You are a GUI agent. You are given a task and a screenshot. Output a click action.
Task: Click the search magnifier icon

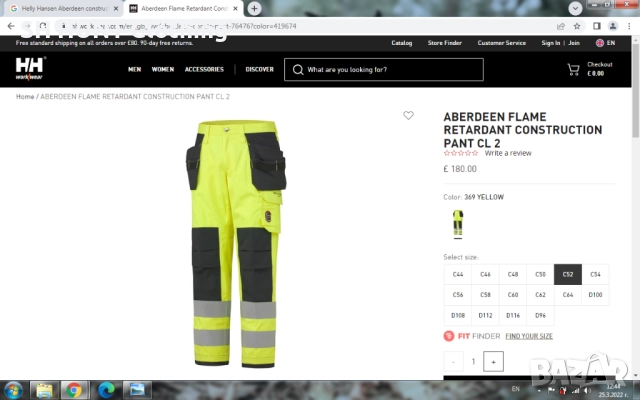point(298,70)
